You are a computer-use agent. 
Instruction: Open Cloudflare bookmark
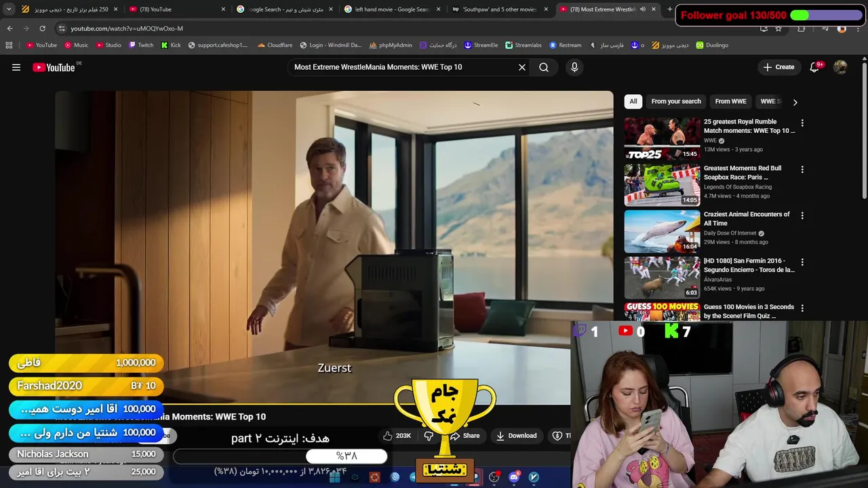coord(275,45)
